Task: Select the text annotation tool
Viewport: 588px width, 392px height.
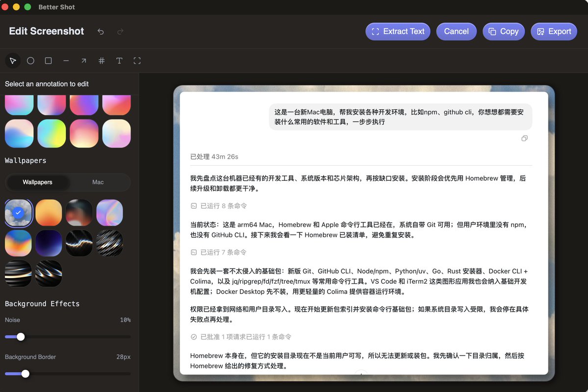Action: 119,61
